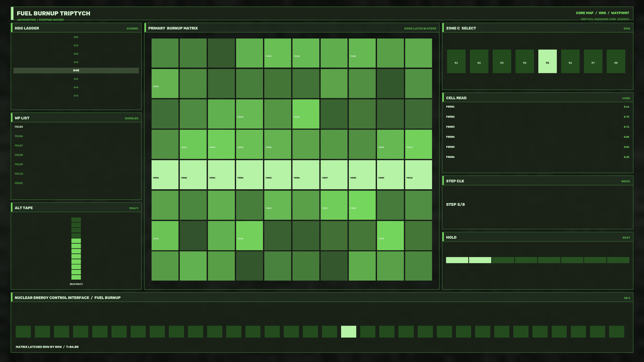Viewport: 644px width, 362px height.
Task: Choose heading 040 on the ladder
Action: [76, 70]
